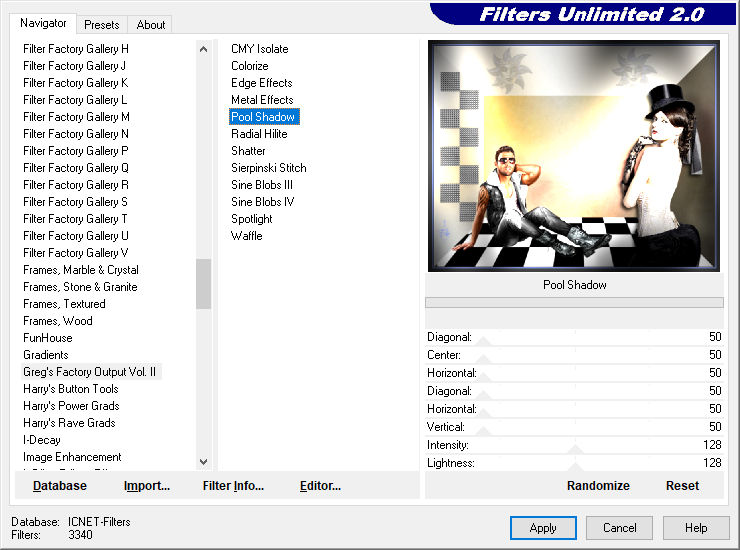Reset the filter parameters
This screenshot has height=550, width=740.
pos(682,485)
